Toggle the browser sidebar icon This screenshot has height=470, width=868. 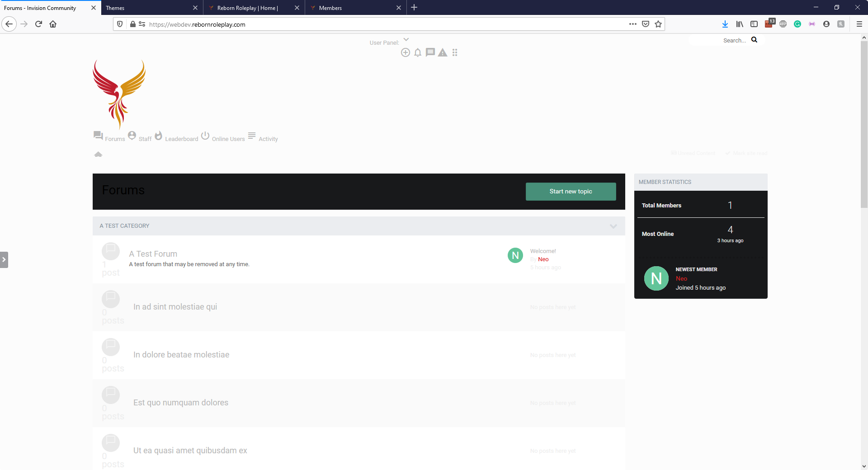pos(754,24)
